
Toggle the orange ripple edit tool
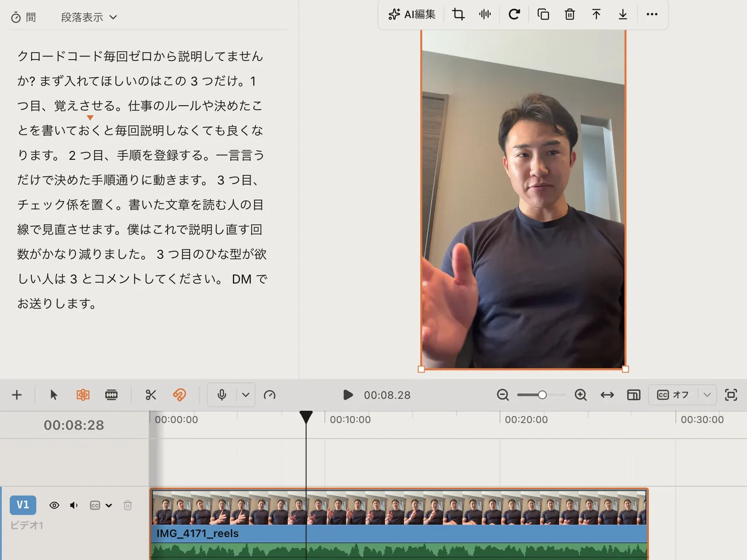83,395
